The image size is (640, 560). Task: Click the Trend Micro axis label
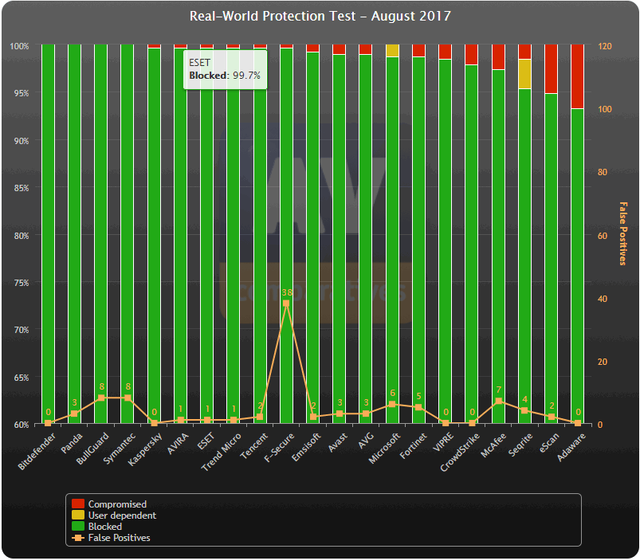[x=221, y=452]
